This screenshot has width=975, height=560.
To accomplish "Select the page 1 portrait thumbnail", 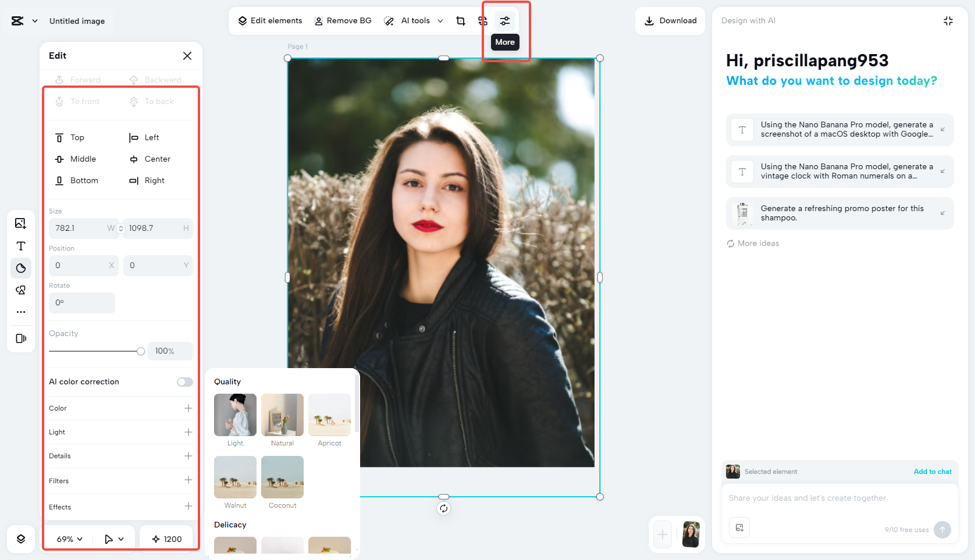I will 691,534.
